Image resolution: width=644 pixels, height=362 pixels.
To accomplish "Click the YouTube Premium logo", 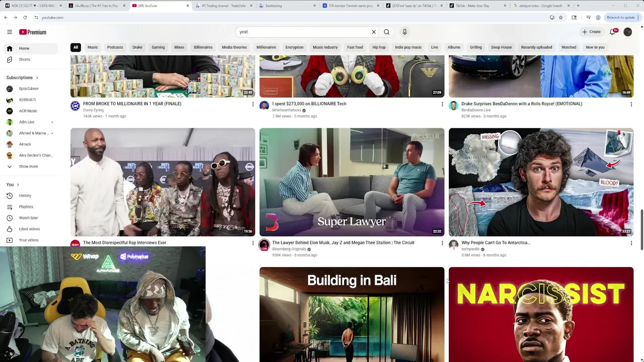I will click(33, 32).
